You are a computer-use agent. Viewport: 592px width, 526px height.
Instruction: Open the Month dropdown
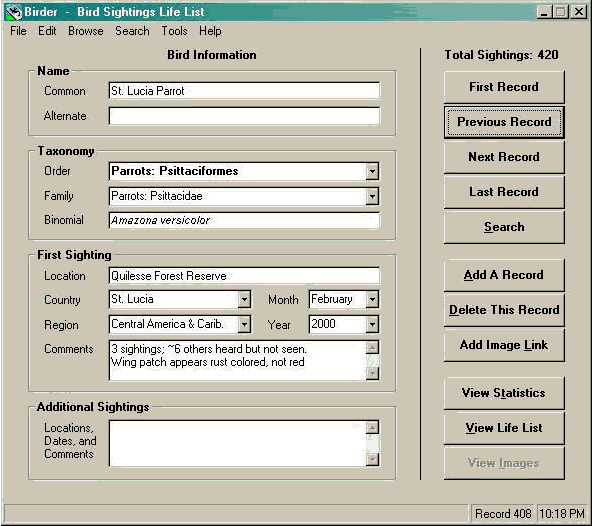click(x=372, y=300)
